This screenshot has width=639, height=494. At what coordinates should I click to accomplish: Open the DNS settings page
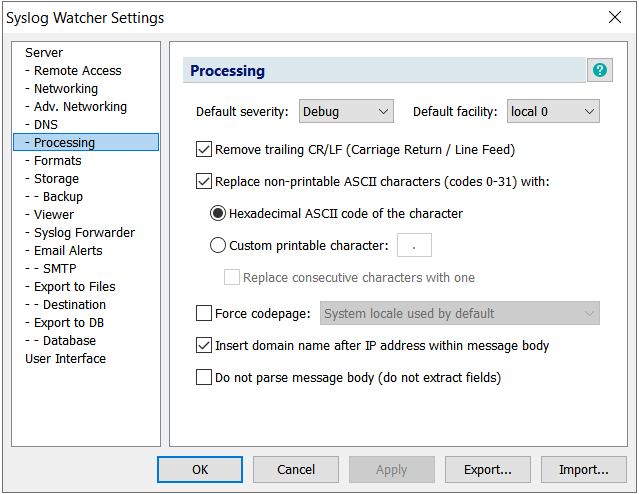point(41,124)
